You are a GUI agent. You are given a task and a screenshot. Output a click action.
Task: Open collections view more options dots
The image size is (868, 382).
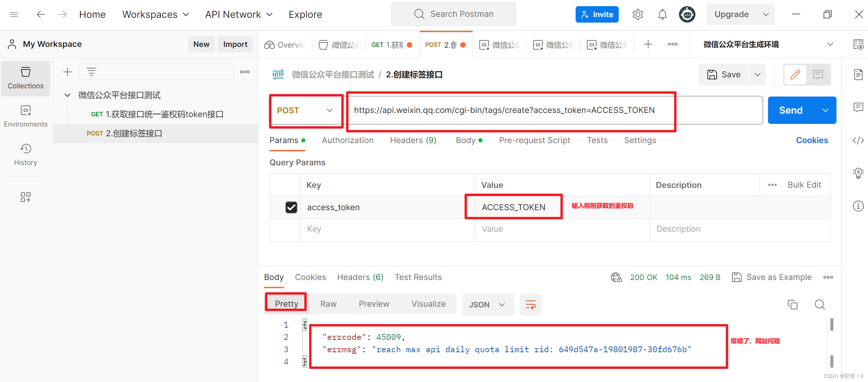coord(245,72)
